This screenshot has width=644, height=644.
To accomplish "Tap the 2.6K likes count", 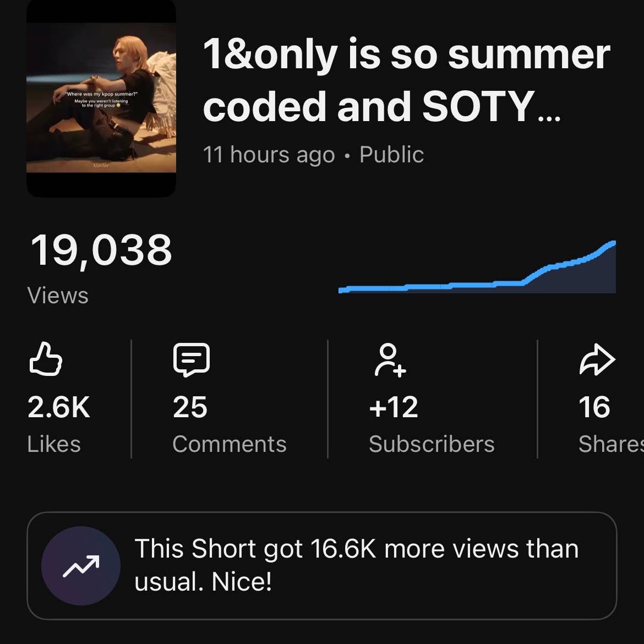I will pos(59,407).
